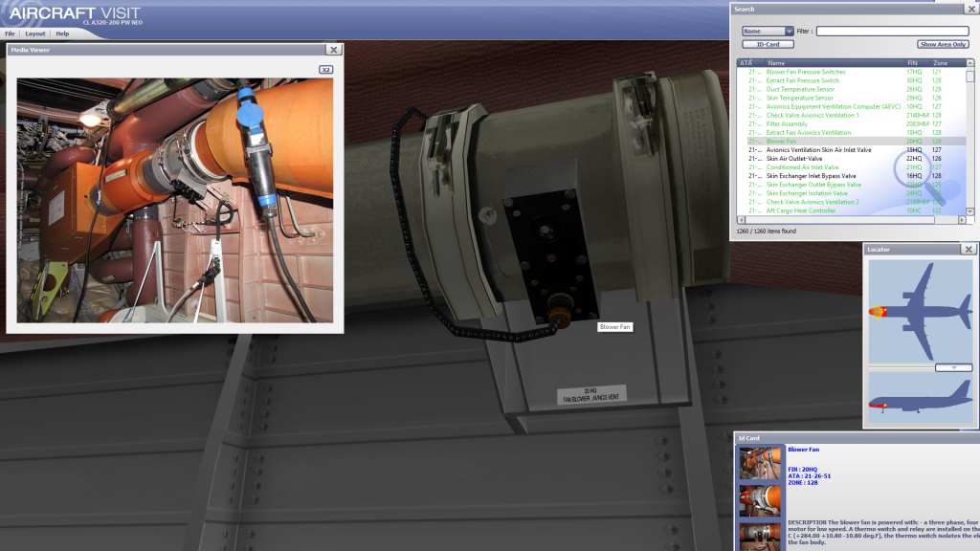Open the File menu
The width and height of the screenshot is (980, 551).
click(10, 33)
